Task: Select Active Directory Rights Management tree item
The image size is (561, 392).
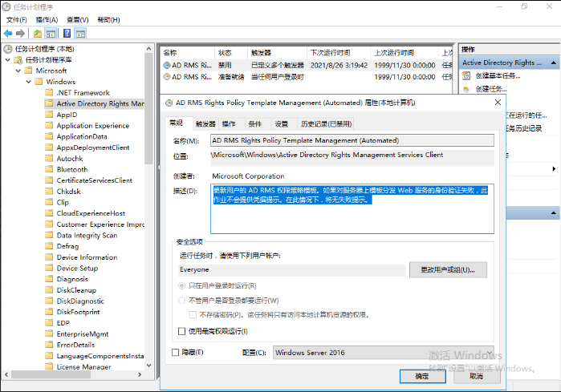Action: click(x=95, y=103)
